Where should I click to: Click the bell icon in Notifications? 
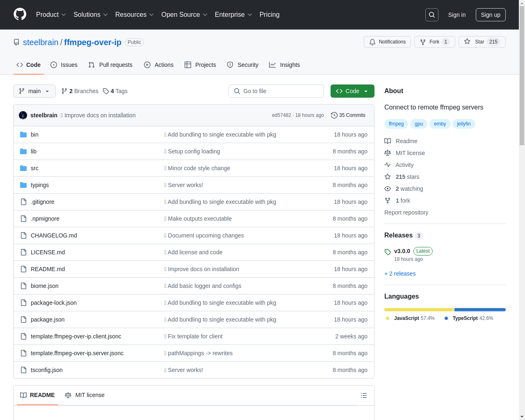[x=372, y=42]
